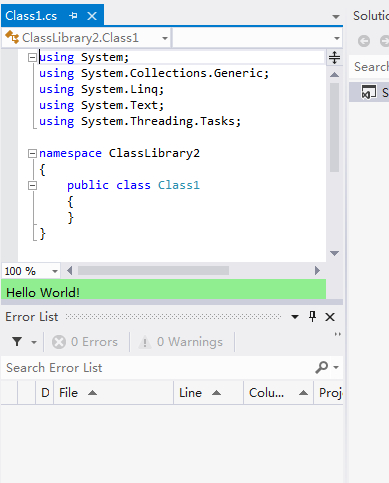This screenshot has width=389, height=483.
Task: Click the vertical scrollbar up arrow
Action: click(x=334, y=75)
